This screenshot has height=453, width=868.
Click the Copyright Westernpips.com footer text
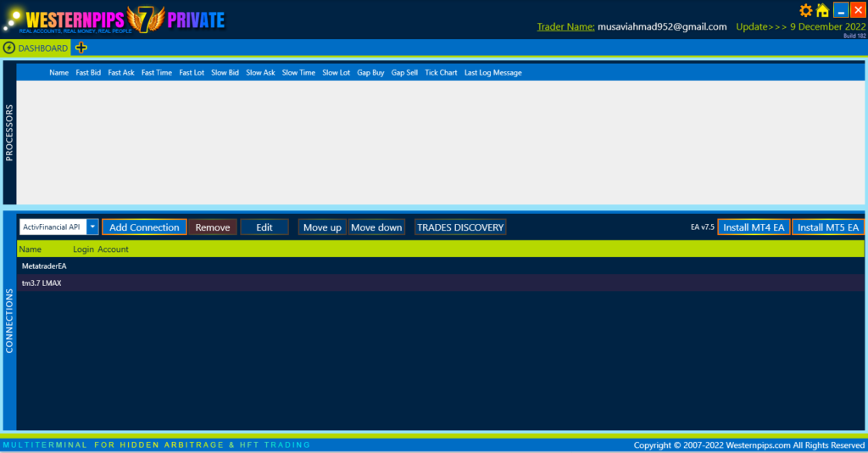click(x=749, y=445)
